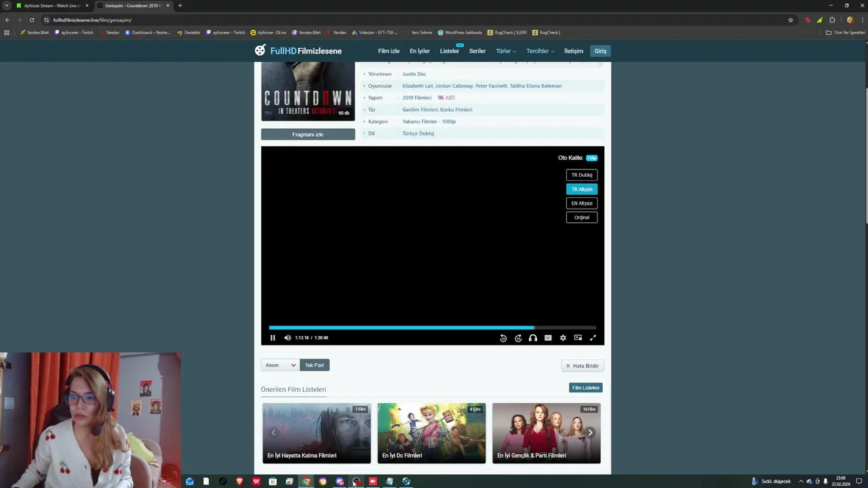
Task: Click the carousel next arrow on film lists
Action: click(x=590, y=432)
